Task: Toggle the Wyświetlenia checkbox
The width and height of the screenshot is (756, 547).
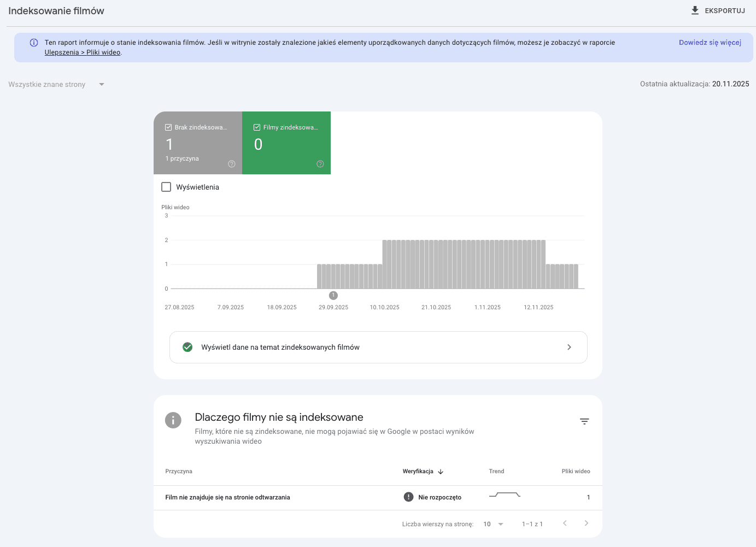Action: point(166,187)
